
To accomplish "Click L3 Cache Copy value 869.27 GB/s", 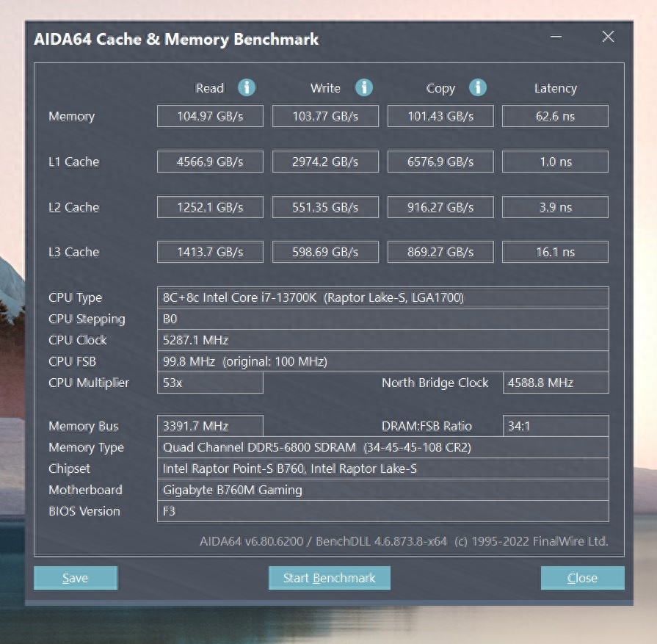I will pos(440,252).
